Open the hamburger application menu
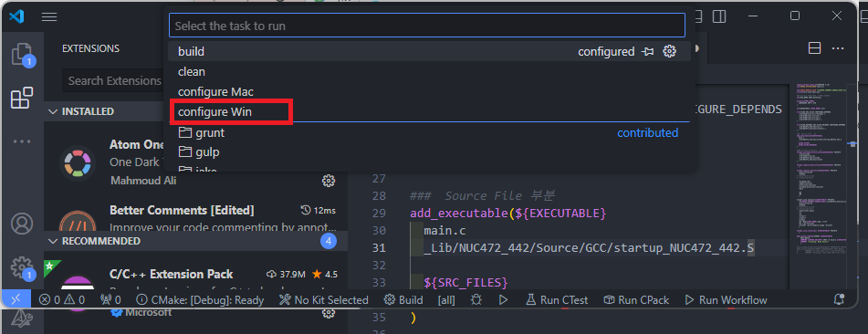Image resolution: width=868 pixels, height=334 pixels. coord(49,16)
